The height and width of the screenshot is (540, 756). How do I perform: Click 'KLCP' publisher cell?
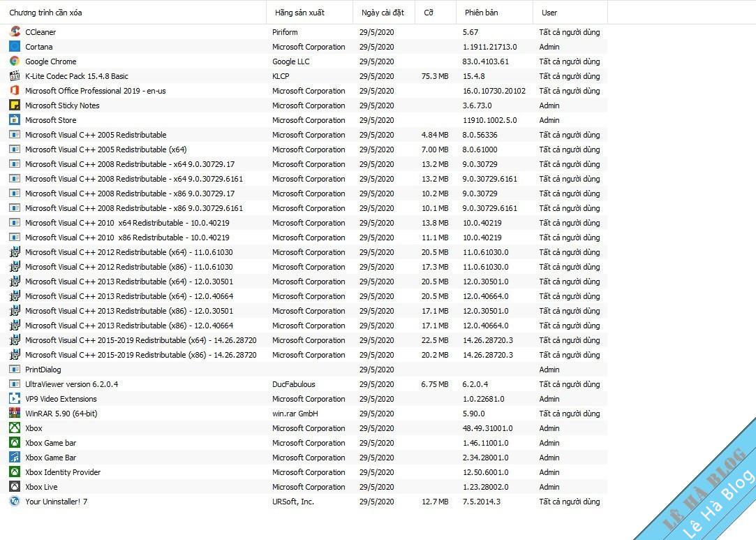click(281, 76)
